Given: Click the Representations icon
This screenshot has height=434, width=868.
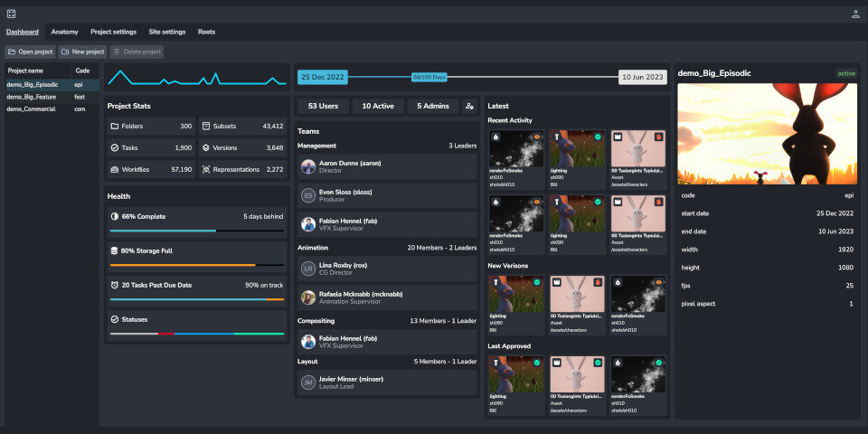Looking at the screenshot, I should [206, 169].
